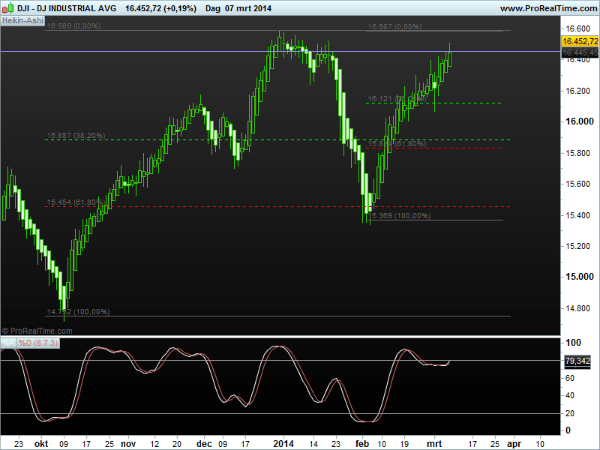600x450 pixels.
Task: Select the 16.587 (0,00%) Fibonacci label
Action: click(x=395, y=27)
